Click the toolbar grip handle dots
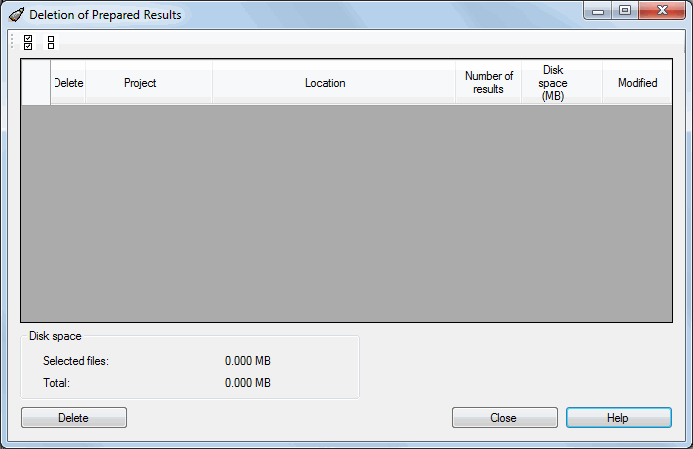This screenshot has height=449, width=693. point(12,41)
